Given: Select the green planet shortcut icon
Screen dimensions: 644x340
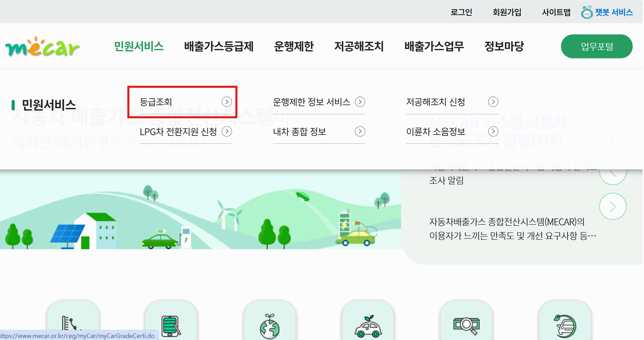Looking at the screenshot, I should coord(270,324).
